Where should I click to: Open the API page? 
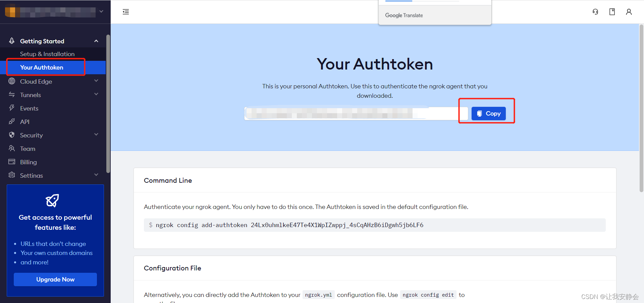click(25, 122)
